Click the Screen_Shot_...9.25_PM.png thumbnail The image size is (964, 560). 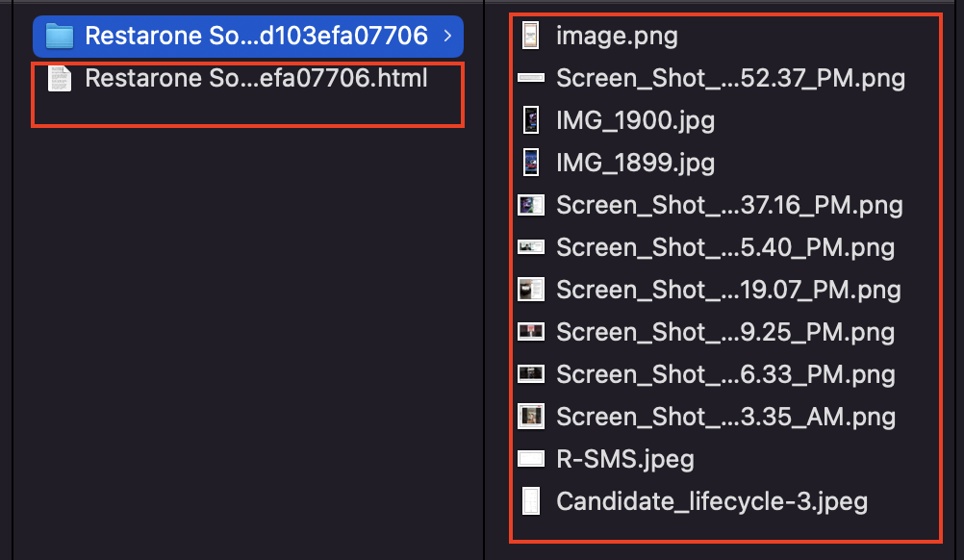[x=531, y=332]
